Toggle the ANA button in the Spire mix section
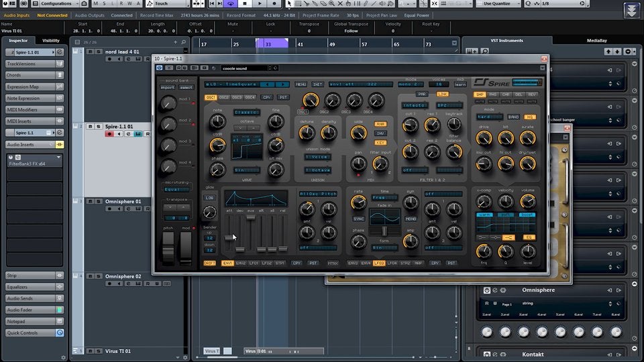Screen dimensions: 644x362 (x=380, y=124)
